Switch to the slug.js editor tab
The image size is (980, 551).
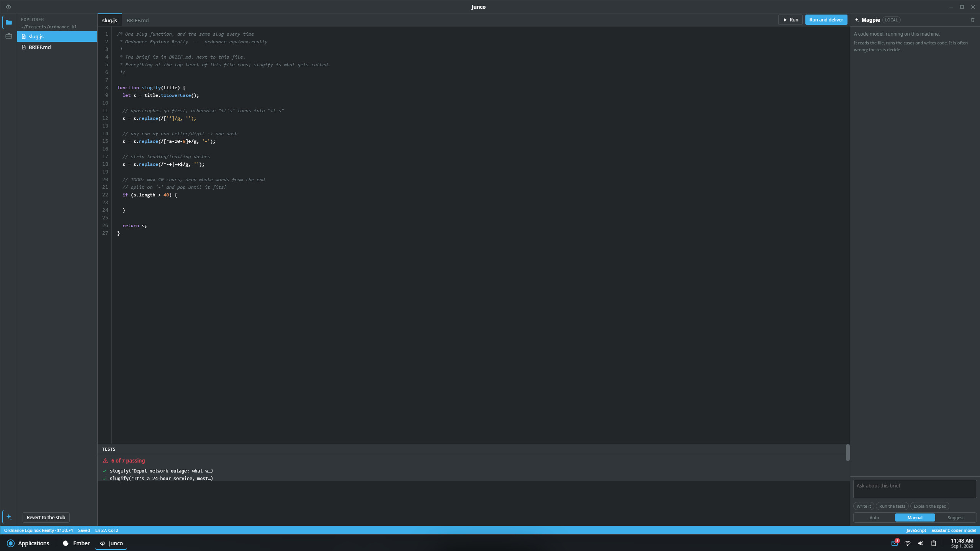[x=110, y=20]
